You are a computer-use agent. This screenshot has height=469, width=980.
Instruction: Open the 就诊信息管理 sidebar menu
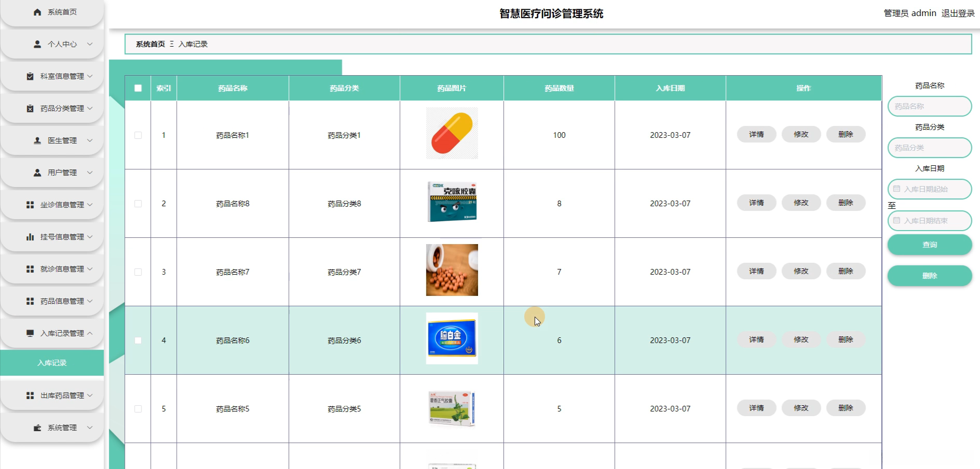click(x=52, y=269)
